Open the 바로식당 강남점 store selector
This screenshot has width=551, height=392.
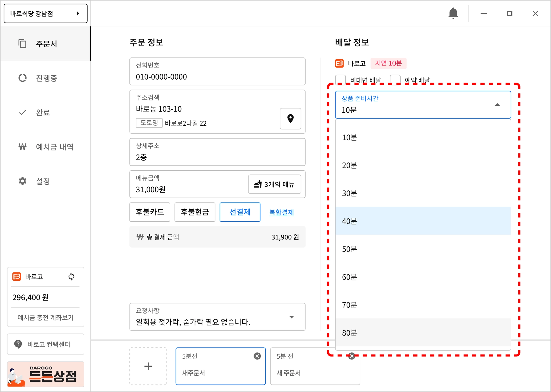pyautogui.click(x=45, y=13)
